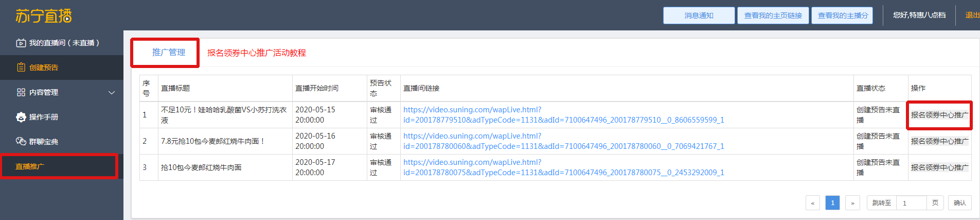Click 直播开始时间 column header

317,88
